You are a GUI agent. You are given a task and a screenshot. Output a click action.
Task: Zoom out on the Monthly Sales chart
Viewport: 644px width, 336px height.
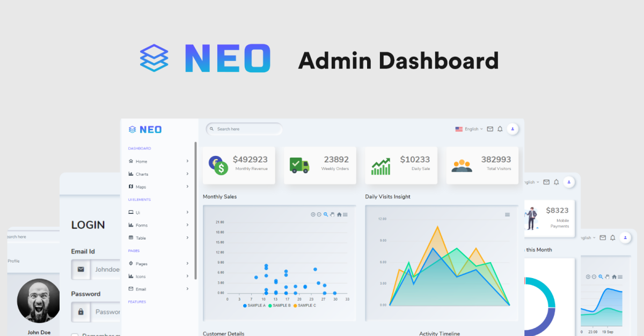pyautogui.click(x=319, y=214)
